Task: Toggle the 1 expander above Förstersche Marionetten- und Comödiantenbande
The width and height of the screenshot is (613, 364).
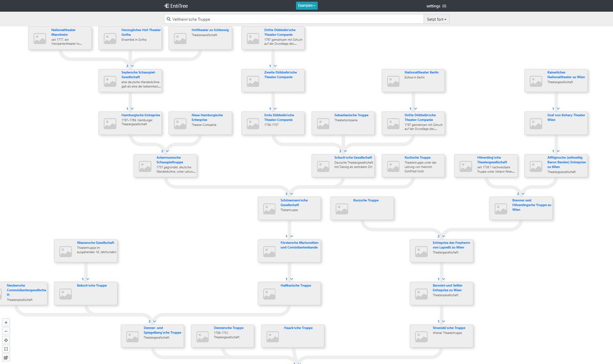Action: [x=289, y=236]
